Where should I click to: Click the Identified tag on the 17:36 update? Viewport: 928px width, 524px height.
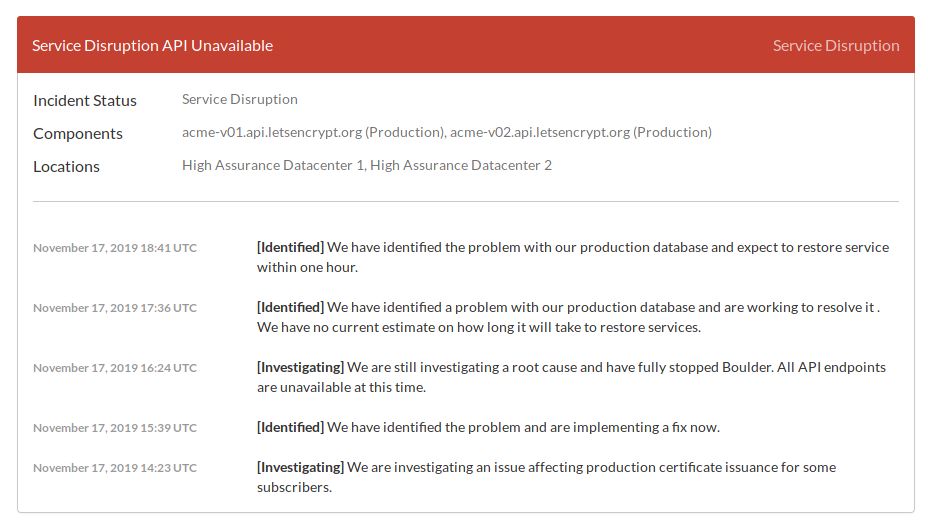(x=290, y=307)
